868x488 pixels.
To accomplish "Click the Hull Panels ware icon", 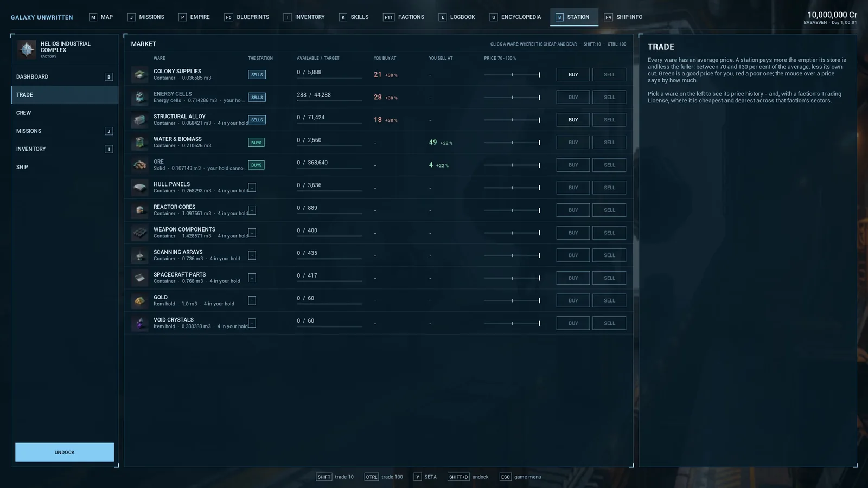I will (x=139, y=188).
